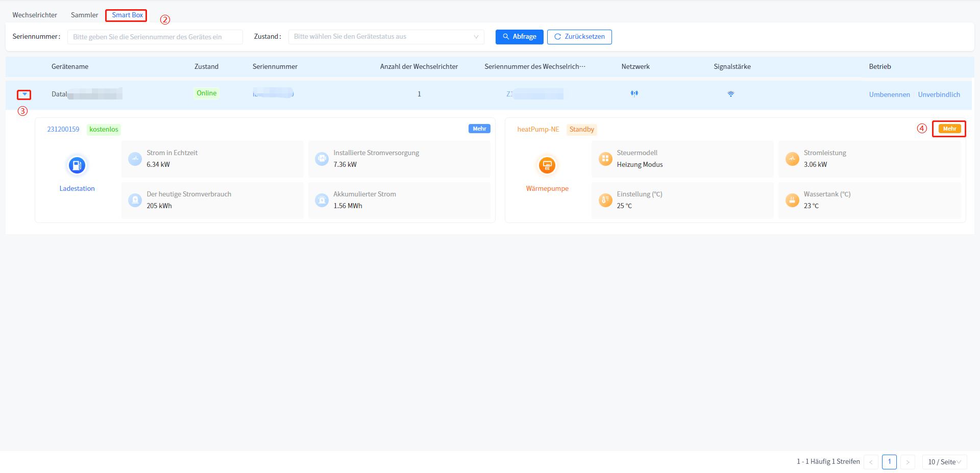Click Mehr on the Ladestation card
Image resolution: width=980 pixels, height=473 pixels.
point(479,129)
